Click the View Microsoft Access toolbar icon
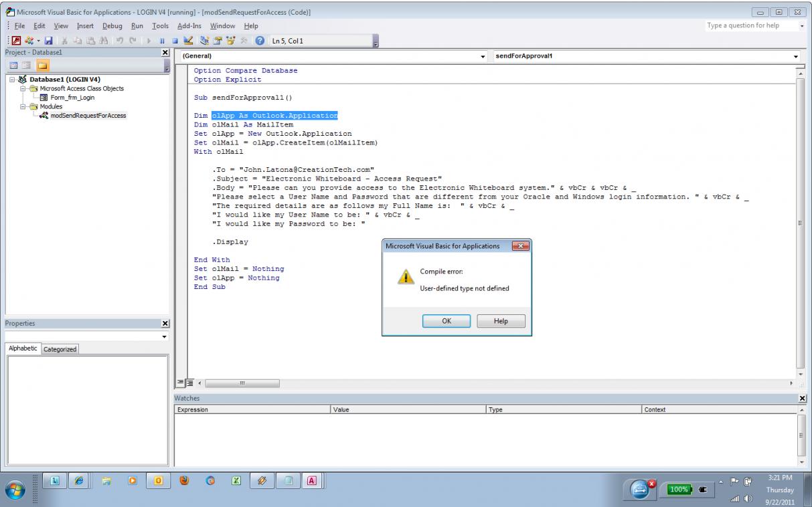This screenshot has width=812, height=507. [16, 41]
